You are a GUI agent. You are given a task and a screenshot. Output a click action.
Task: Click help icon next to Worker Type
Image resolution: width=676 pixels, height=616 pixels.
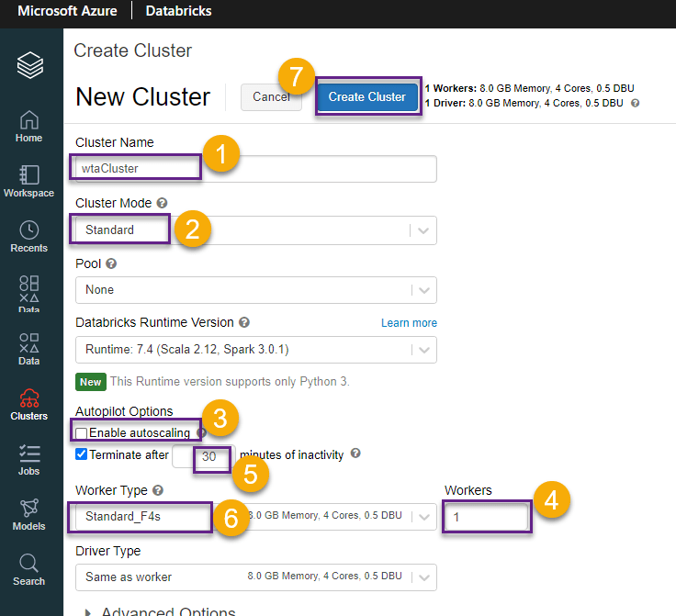pos(158,491)
